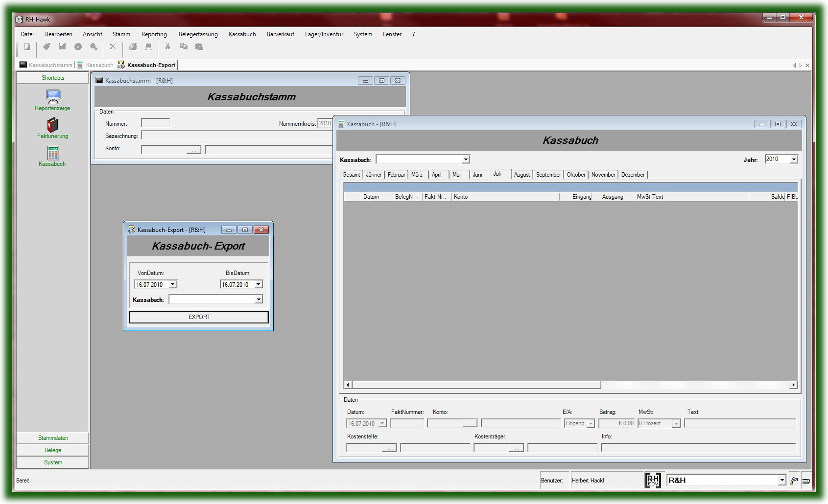The width and height of the screenshot is (828, 504).
Task: Select the Dezember month tab
Action: click(x=633, y=175)
